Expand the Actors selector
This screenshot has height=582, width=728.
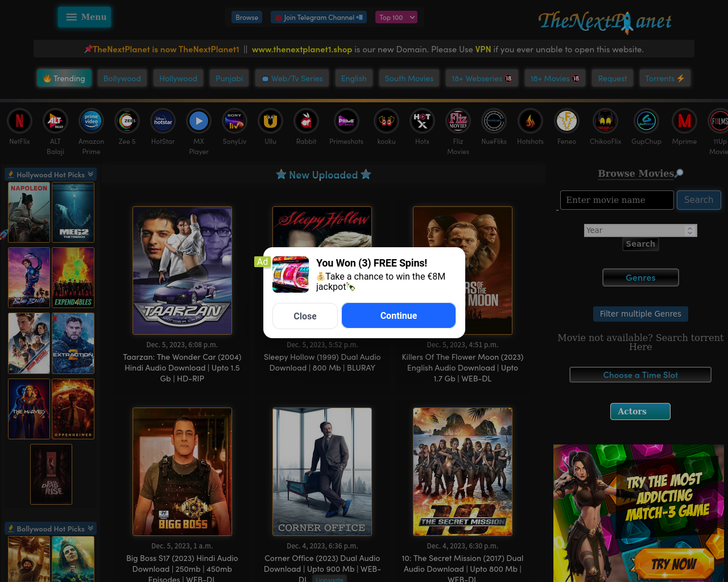[640, 411]
